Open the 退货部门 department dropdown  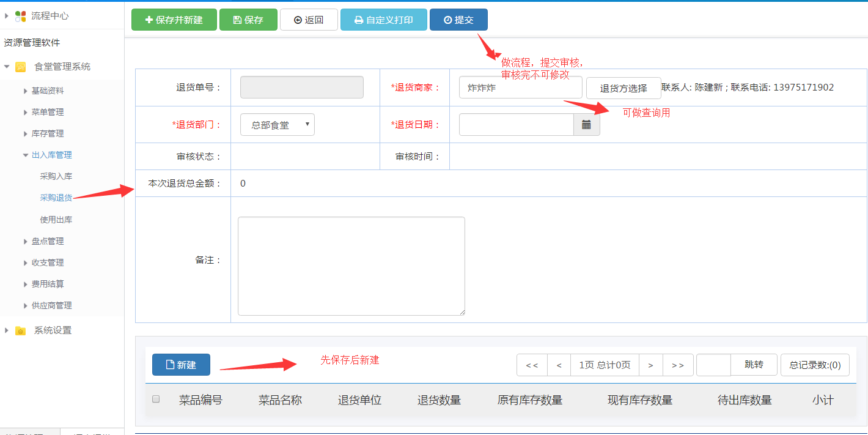coord(277,124)
